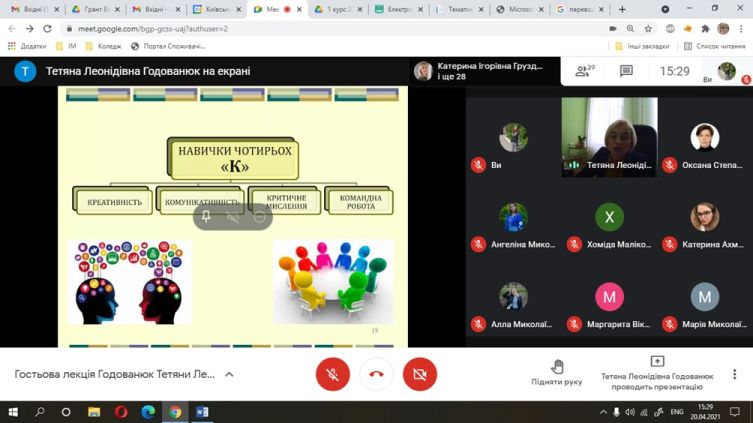
Task: Click the red hang up call button
Action: [376, 374]
